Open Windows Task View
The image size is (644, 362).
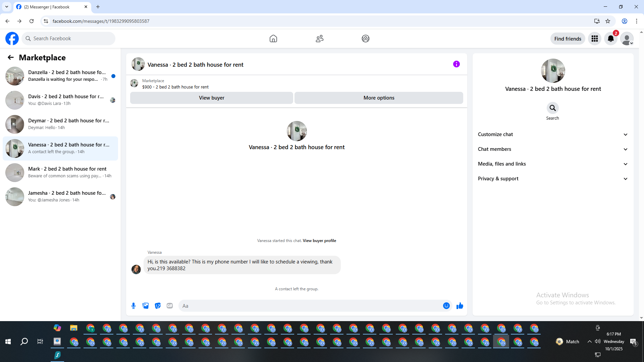[x=40, y=342]
